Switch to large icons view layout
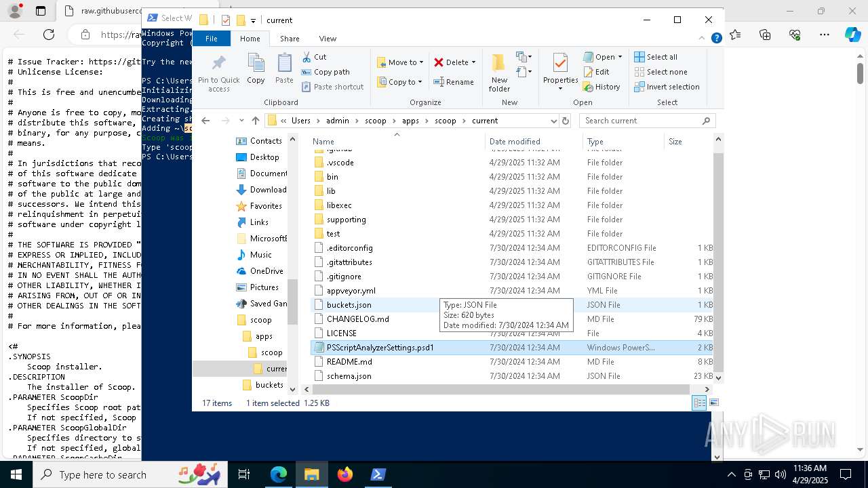The width and height of the screenshot is (868, 488). click(713, 403)
